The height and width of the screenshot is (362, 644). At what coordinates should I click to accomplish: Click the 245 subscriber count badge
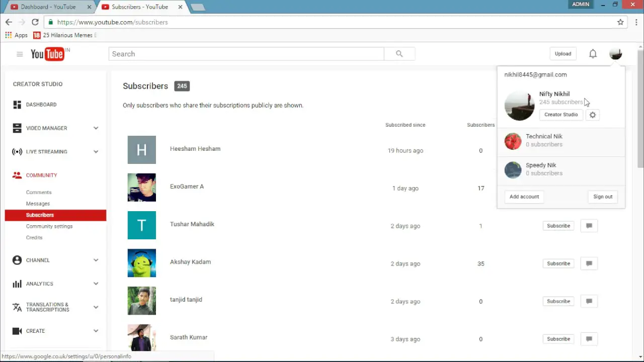182,86
